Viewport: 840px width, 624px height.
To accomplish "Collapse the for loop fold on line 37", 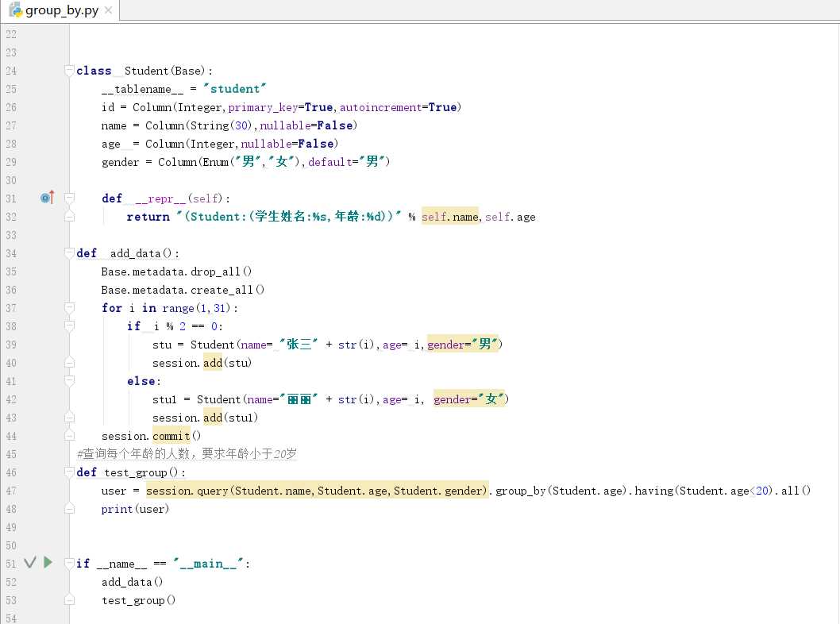I will (x=69, y=307).
